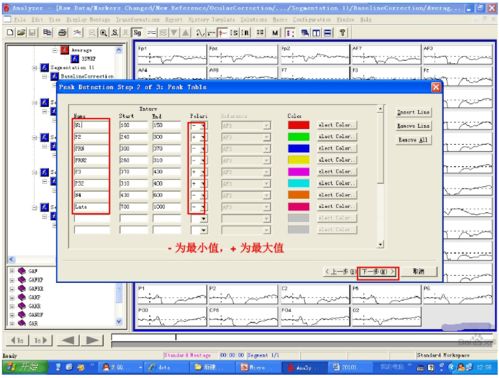Click the previous segment left arrow button
This screenshot has width=499, height=378.
(68, 340)
